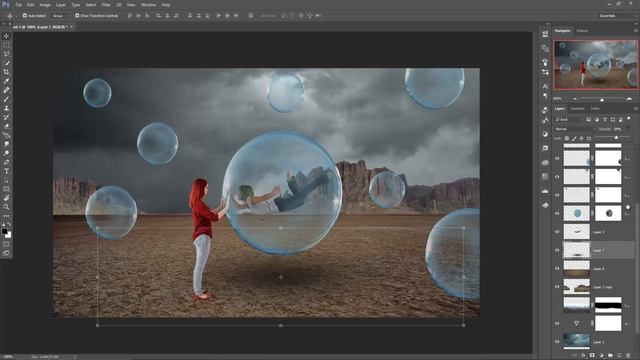Screen dimensions: 640x360
Task: Click the Navigator zoom out button
Action: pyautogui.click(x=575, y=99)
